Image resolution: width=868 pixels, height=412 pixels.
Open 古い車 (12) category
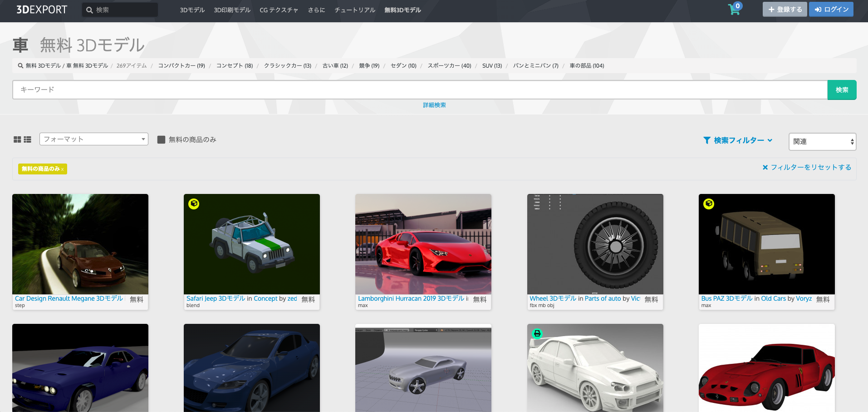[x=335, y=66]
